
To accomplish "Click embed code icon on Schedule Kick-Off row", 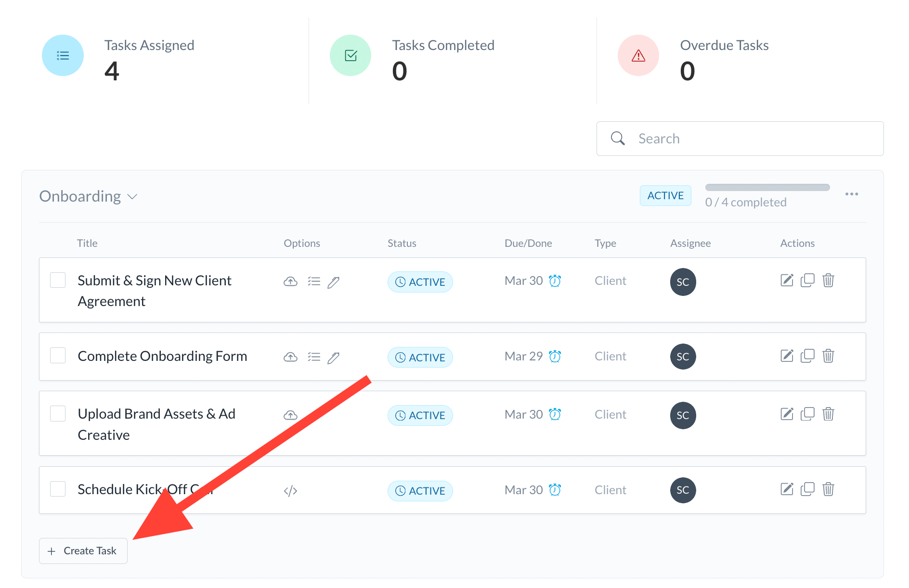I will coord(290,491).
